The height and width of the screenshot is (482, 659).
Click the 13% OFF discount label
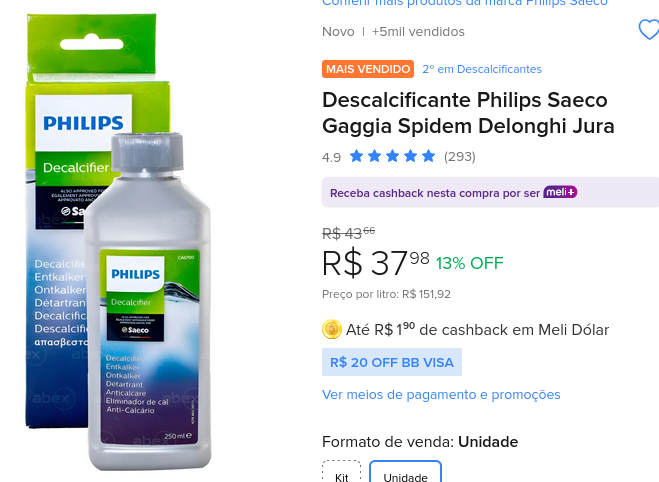click(469, 263)
